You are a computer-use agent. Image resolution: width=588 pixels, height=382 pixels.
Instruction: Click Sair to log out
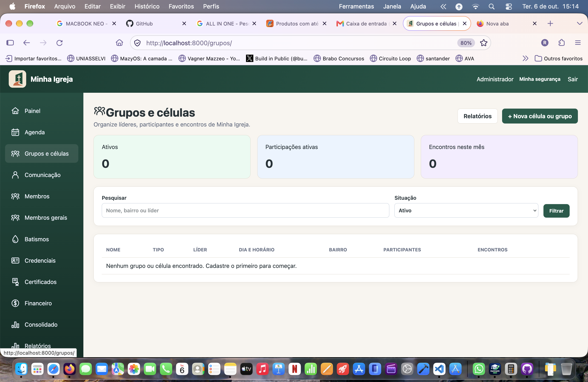click(x=572, y=79)
